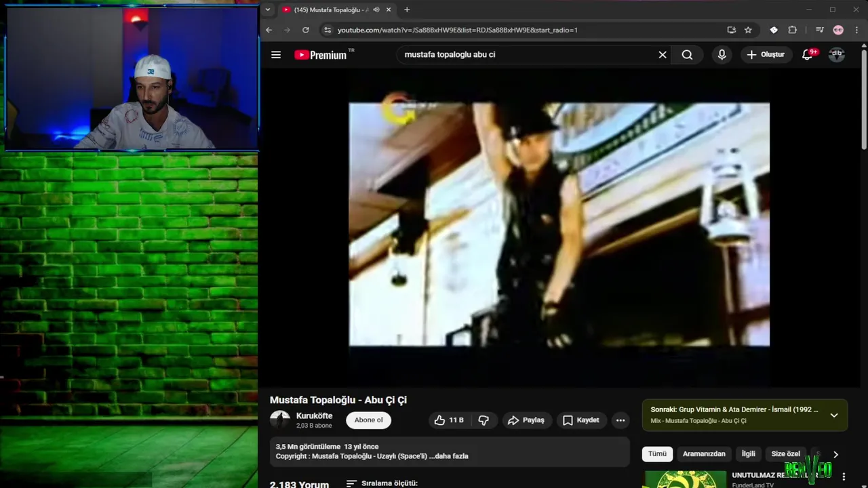Expand description with ...daha fazla
868x488 pixels.
[x=449, y=456]
